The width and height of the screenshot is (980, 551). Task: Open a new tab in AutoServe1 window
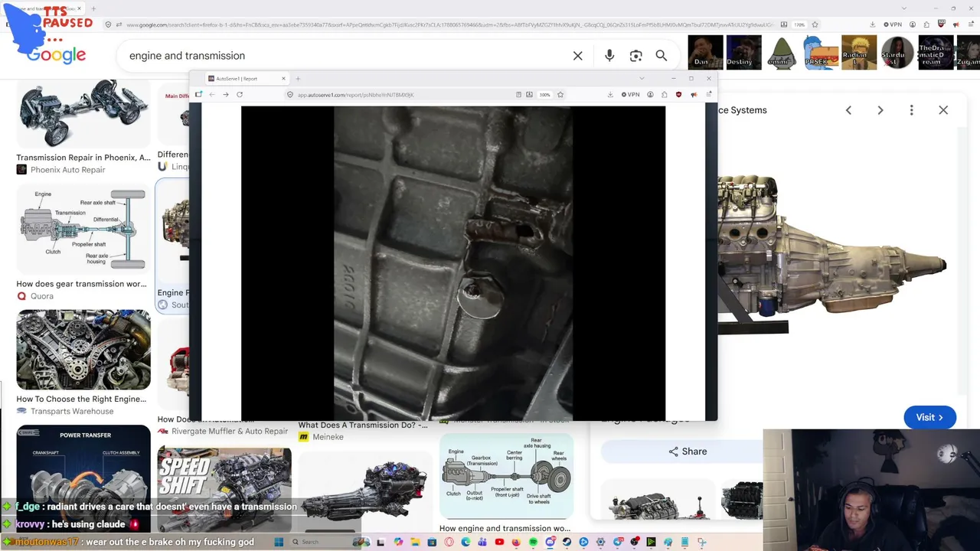click(298, 79)
